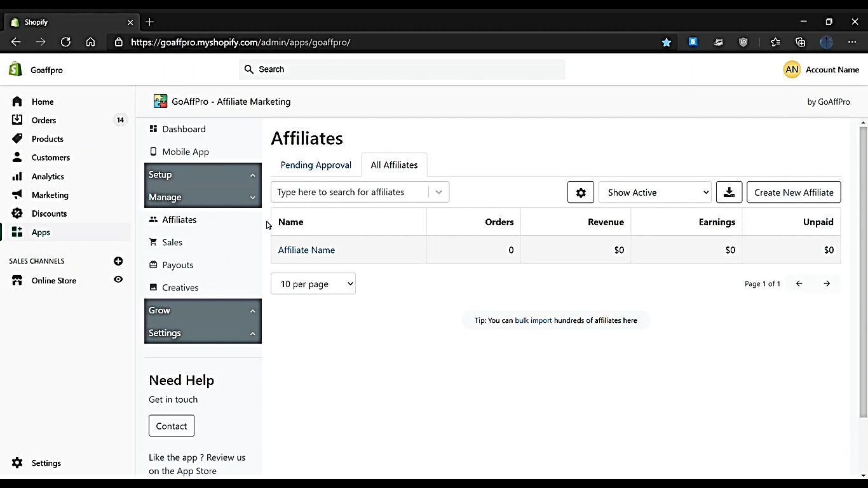The width and height of the screenshot is (868, 488).
Task: Open the affiliate search dropdown arrow
Action: pyautogui.click(x=438, y=192)
